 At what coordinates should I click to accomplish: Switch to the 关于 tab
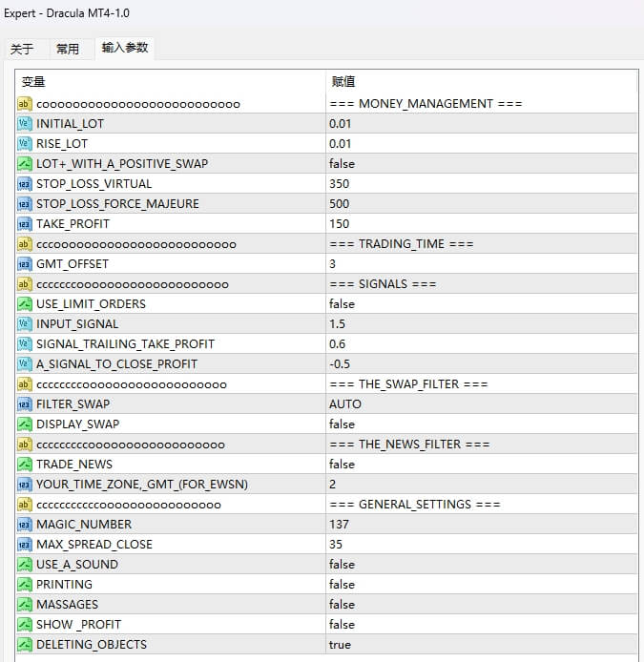(22, 49)
